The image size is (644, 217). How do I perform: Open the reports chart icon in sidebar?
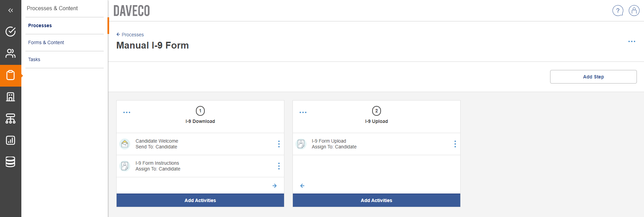tap(11, 140)
